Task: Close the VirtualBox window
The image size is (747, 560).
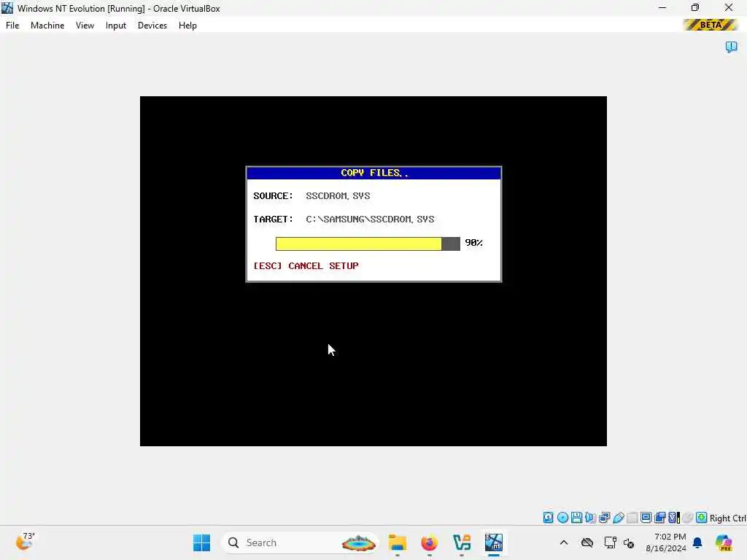Action: [x=729, y=7]
